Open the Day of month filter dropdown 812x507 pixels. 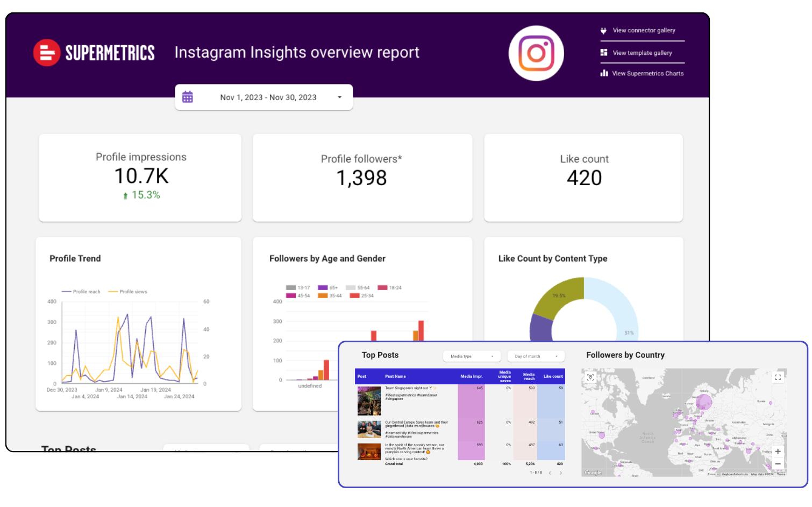tap(536, 356)
